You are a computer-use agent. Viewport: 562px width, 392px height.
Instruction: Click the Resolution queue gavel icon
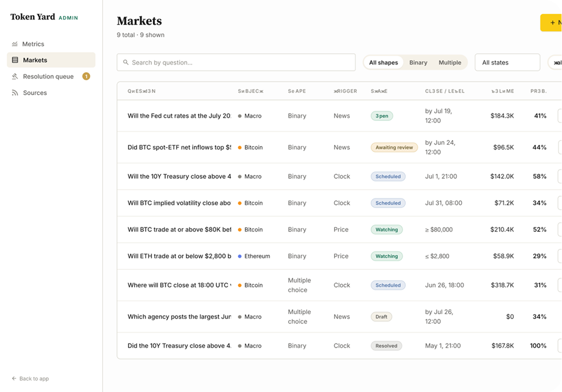coord(15,76)
